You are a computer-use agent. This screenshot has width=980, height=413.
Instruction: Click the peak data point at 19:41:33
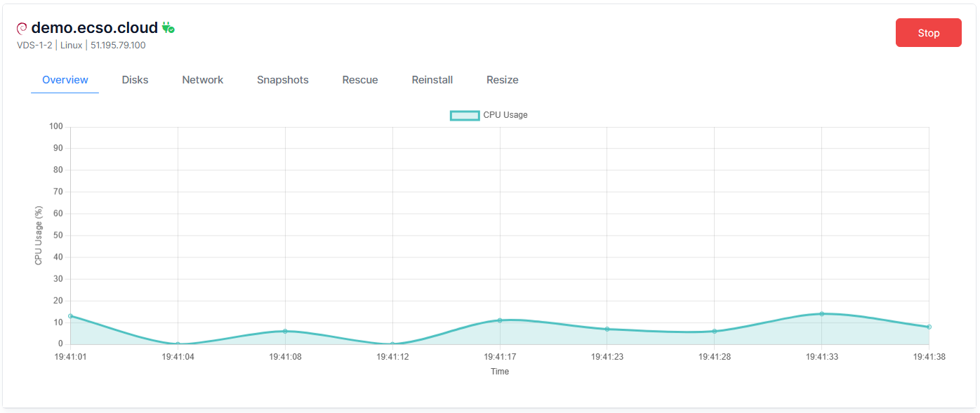pyautogui.click(x=821, y=313)
